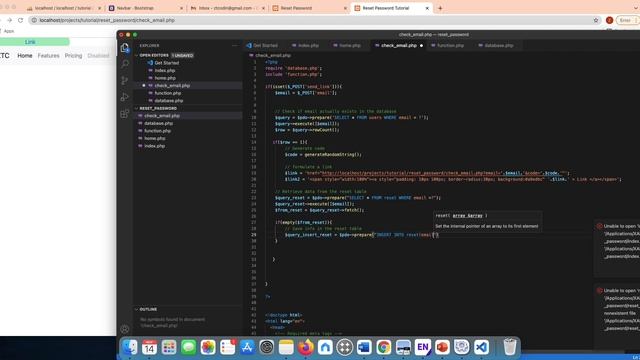This screenshot has height=360, width=640.
Task: Open the Accounts icon at activity bar bottom
Action: click(125, 329)
